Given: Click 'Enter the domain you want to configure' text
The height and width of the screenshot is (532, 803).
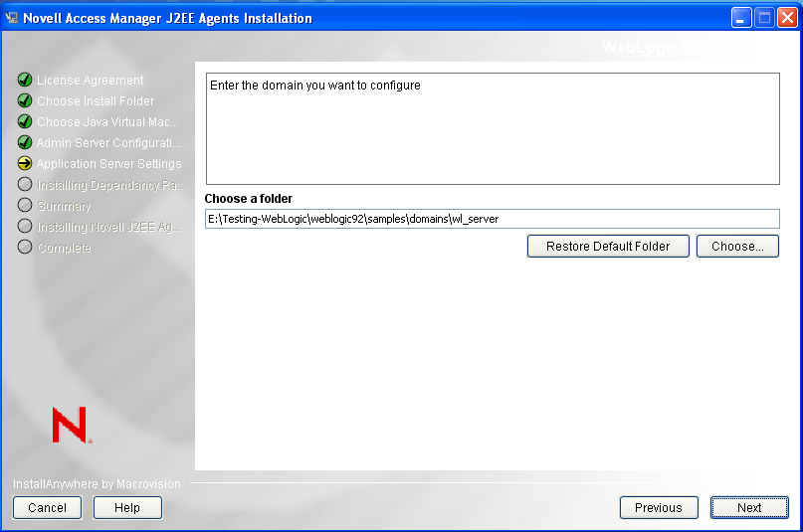Looking at the screenshot, I should click(315, 86).
